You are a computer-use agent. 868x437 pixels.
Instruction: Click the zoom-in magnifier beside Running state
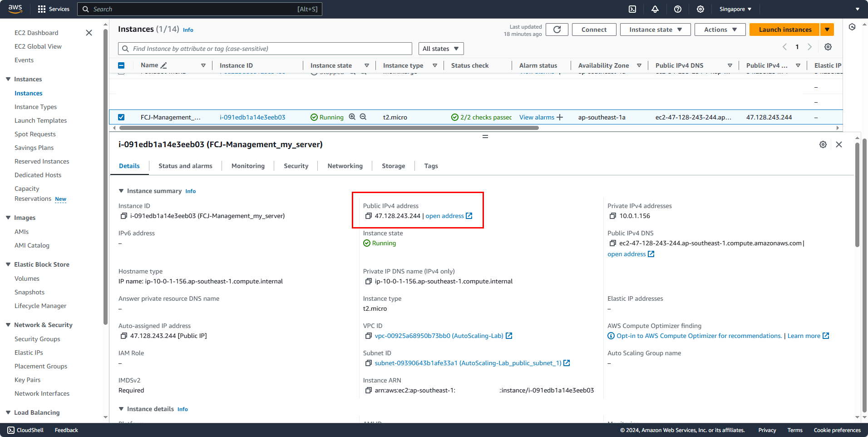[352, 117]
